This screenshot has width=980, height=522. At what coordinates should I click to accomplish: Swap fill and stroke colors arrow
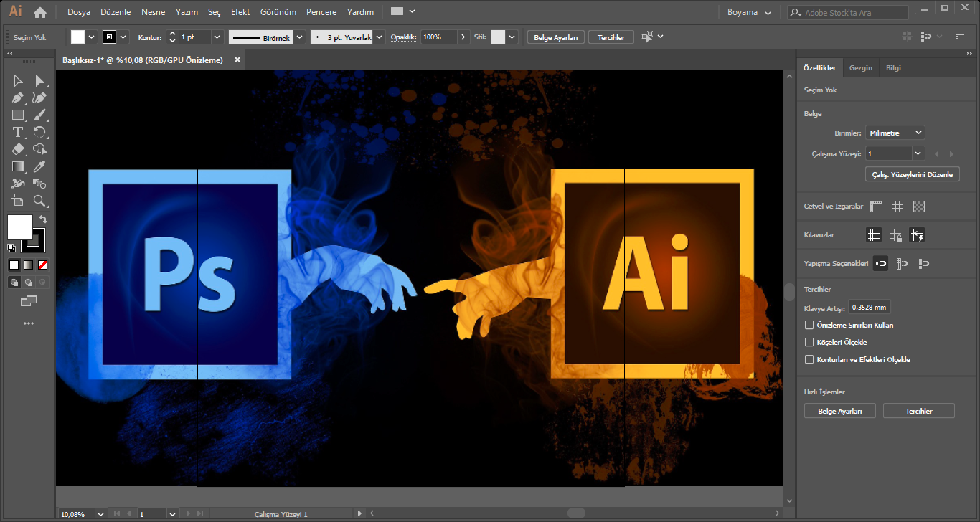43,219
